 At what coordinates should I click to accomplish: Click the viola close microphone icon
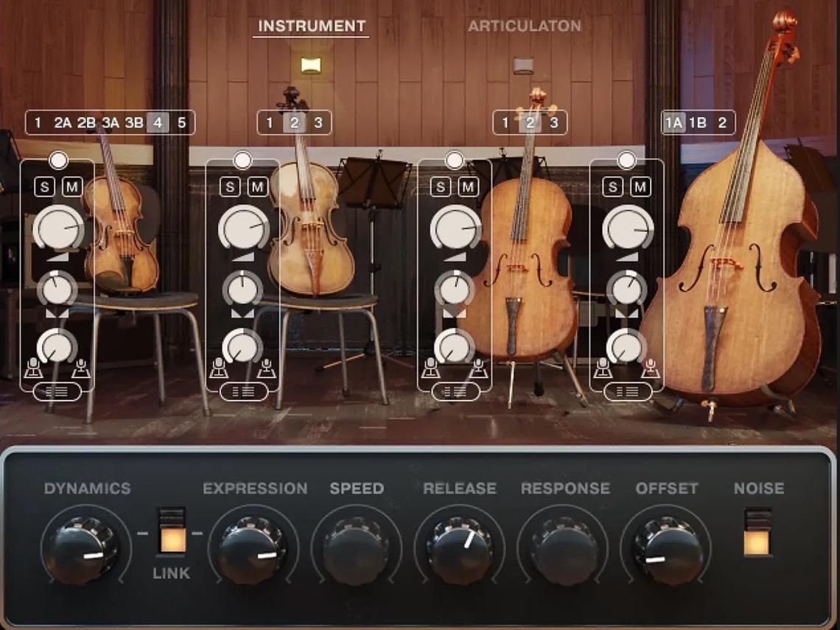pos(219,368)
